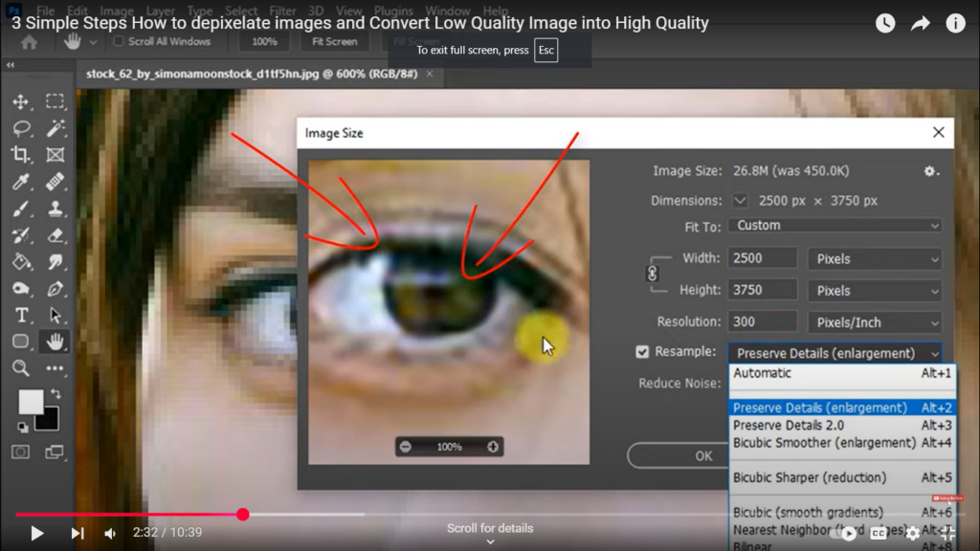Select the Zoom magnifier tool
The image size is (980, 551).
(21, 368)
